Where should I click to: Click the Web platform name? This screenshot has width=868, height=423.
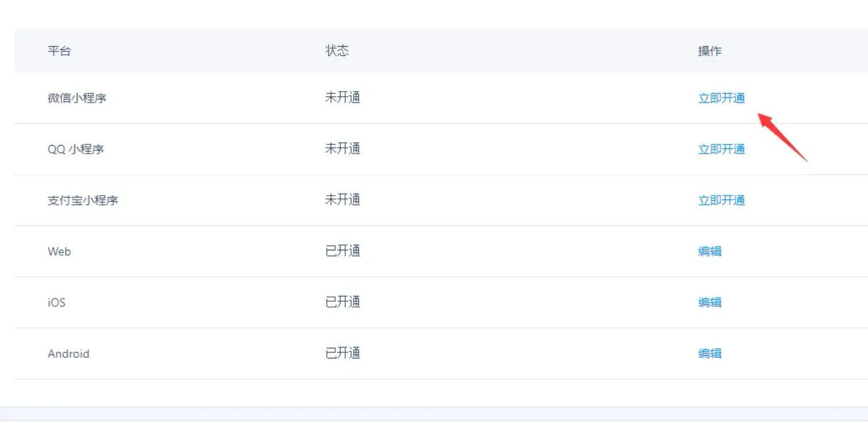[x=59, y=251]
